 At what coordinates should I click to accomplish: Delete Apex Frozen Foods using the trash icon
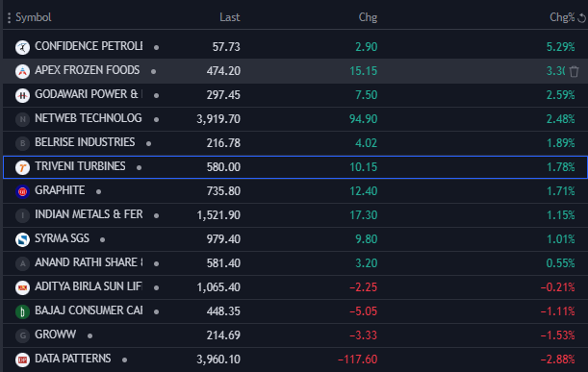[574, 71]
